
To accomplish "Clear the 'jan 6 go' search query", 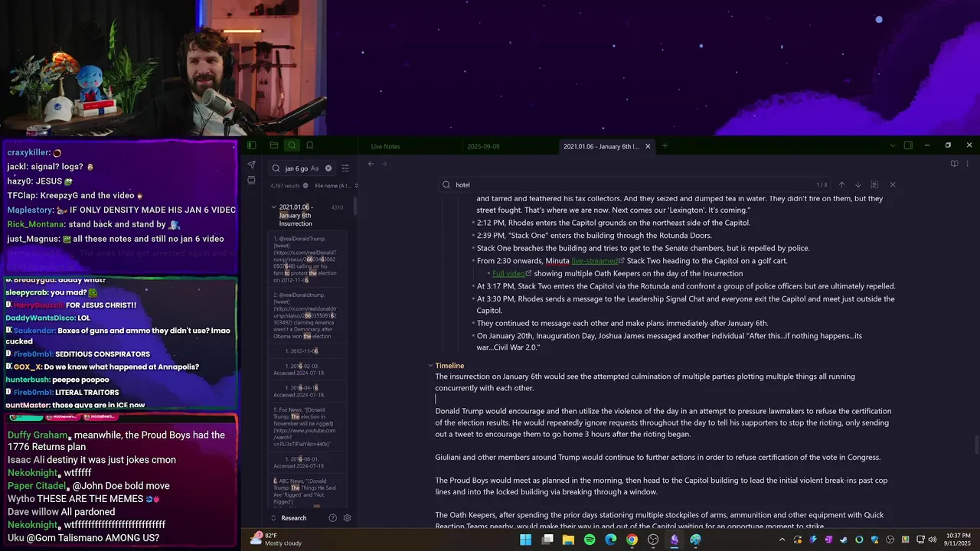I will 328,168.
